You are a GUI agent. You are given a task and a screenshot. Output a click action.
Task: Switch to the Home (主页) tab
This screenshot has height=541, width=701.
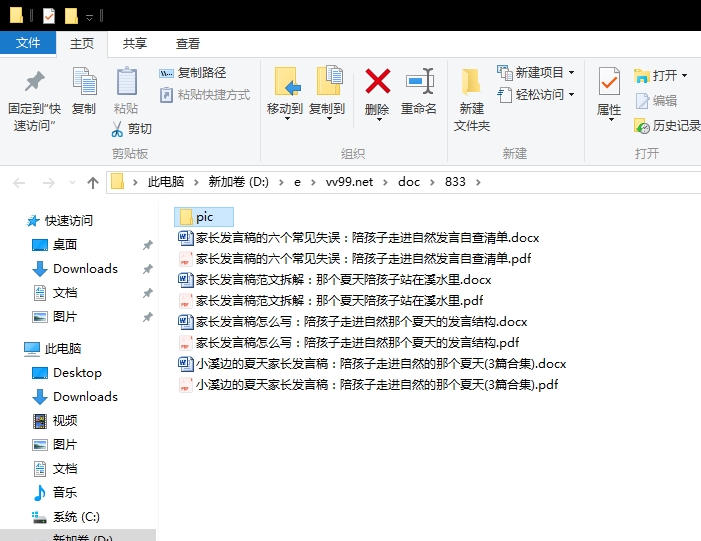click(82, 44)
